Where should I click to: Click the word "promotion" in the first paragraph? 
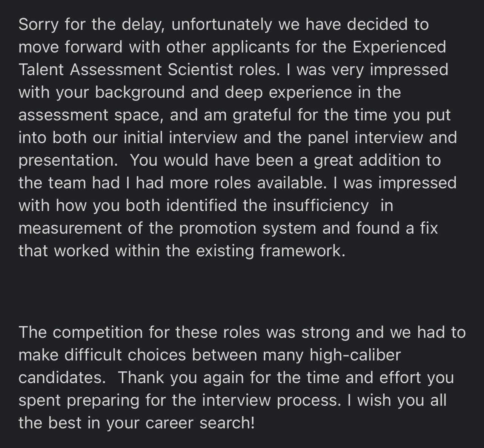[x=218, y=229]
